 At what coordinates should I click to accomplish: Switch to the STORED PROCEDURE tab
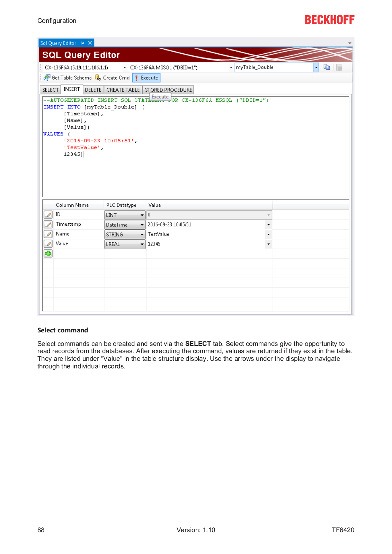click(168, 90)
